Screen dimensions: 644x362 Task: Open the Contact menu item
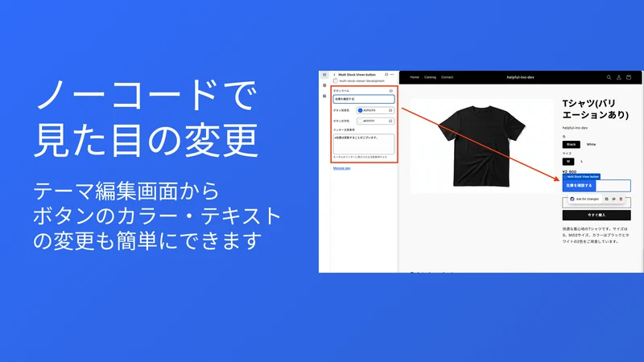point(447,77)
